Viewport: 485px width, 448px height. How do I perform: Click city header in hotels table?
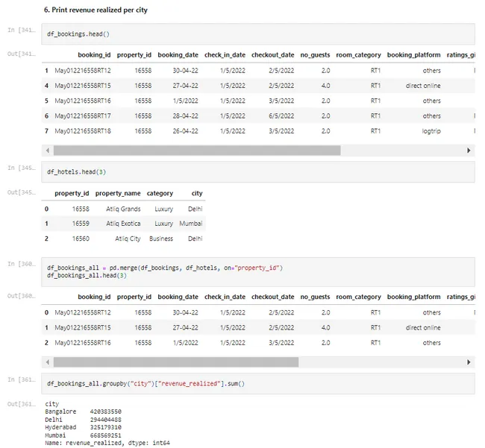(197, 193)
